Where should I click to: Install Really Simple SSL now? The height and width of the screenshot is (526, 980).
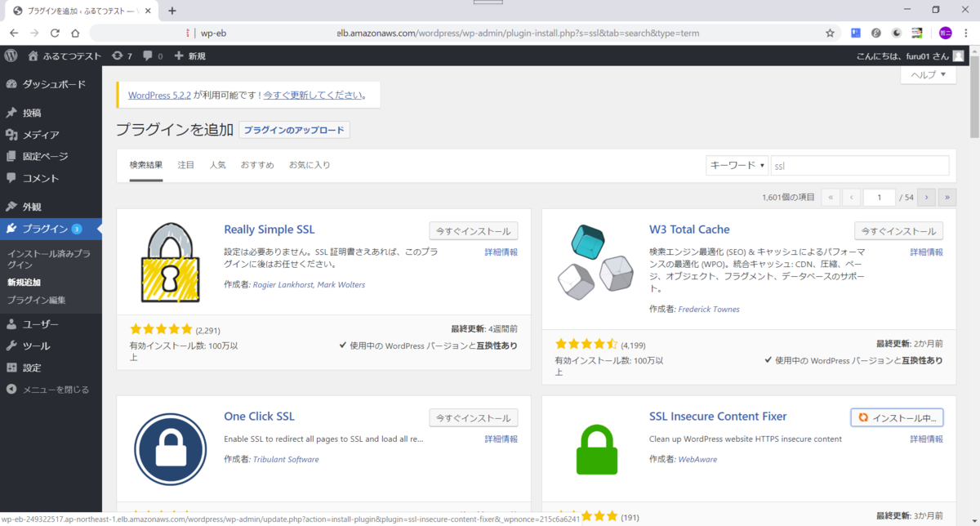click(474, 230)
